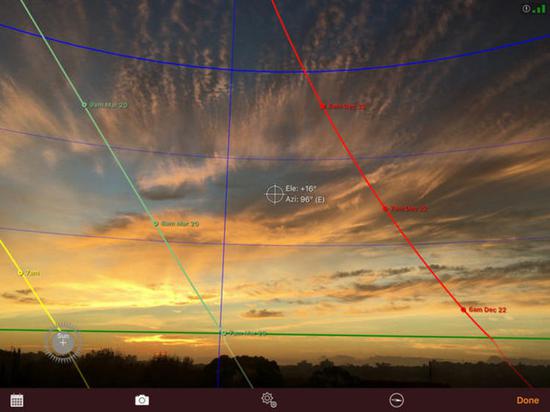
Task: Open the gear settings icon
Action: (x=269, y=400)
